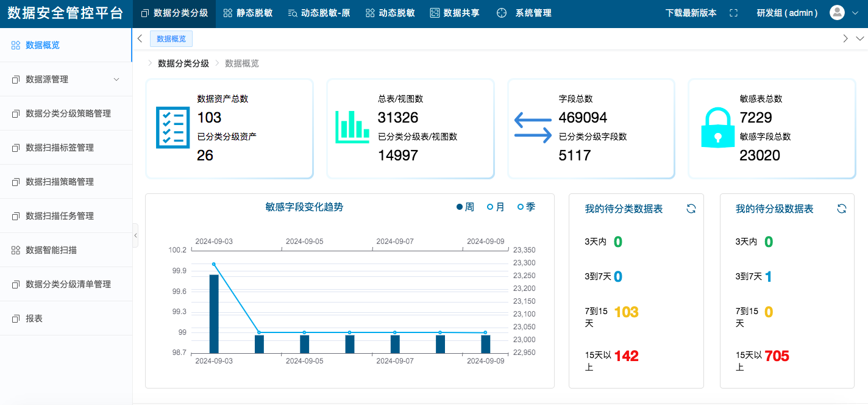
Task: Click the 14997 已分类分级表/视图数 value
Action: point(398,156)
